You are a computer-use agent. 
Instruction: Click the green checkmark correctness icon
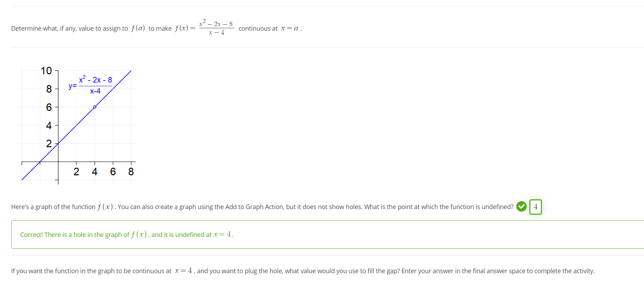click(521, 207)
